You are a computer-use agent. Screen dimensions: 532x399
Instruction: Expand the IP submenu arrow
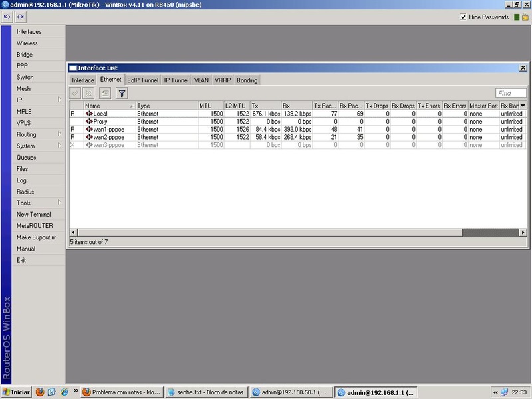pos(59,100)
